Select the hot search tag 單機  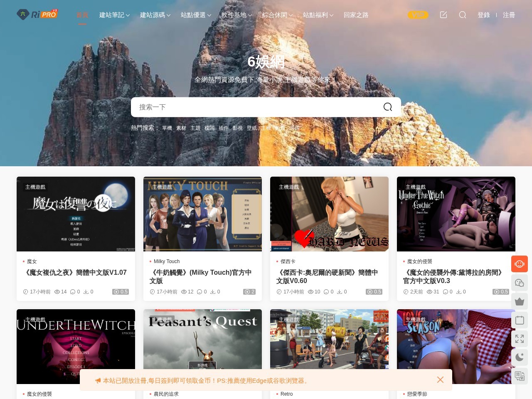(167, 128)
